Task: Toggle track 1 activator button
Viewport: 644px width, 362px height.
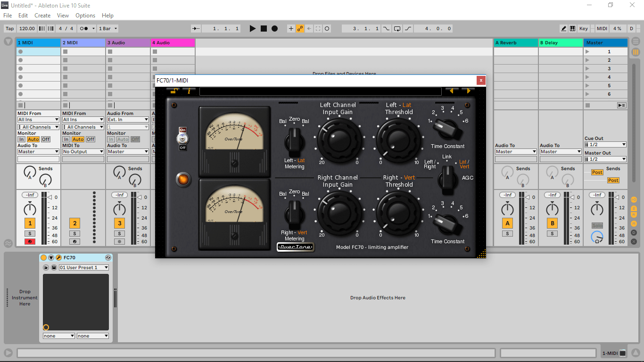Action: (x=30, y=223)
